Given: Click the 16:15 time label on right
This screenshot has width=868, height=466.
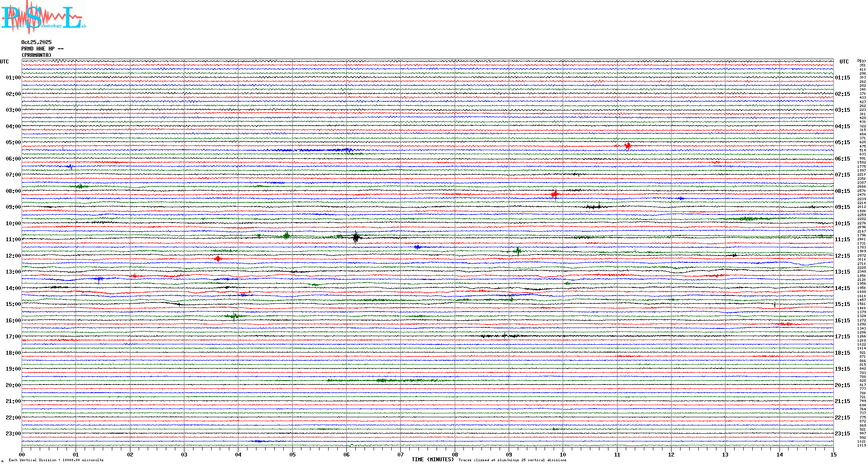Looking at the screenshot, I should pyautogui.click(x=842, y=321).
